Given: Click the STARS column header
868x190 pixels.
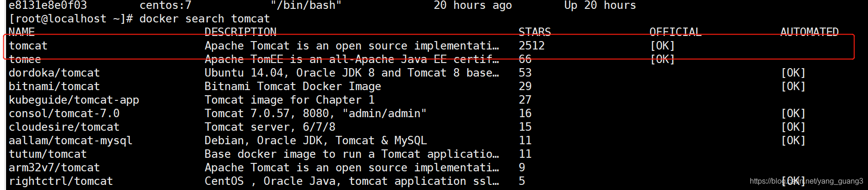Looking at the screenshot, I should pos(534,32).
